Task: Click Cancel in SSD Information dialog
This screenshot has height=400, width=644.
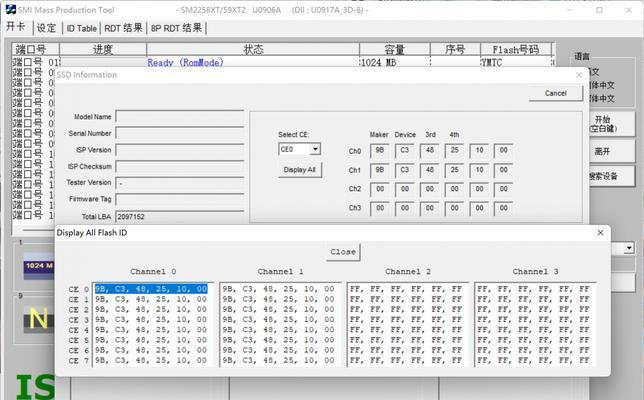Action: (x=556, y=93)
